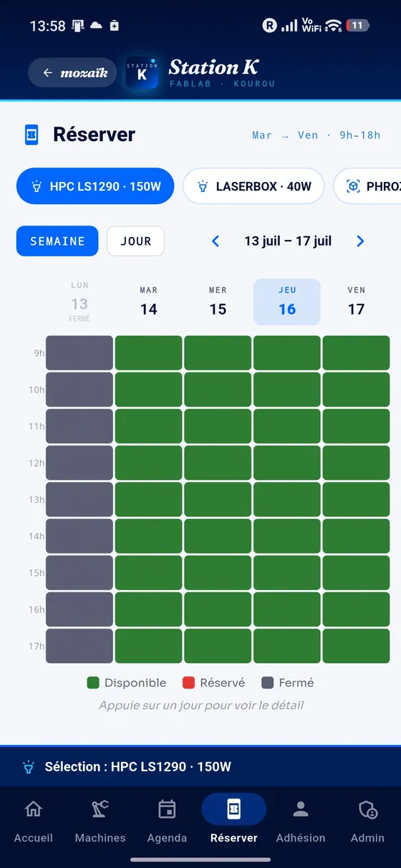Switch to SEMAINE week view

[57, 241]
